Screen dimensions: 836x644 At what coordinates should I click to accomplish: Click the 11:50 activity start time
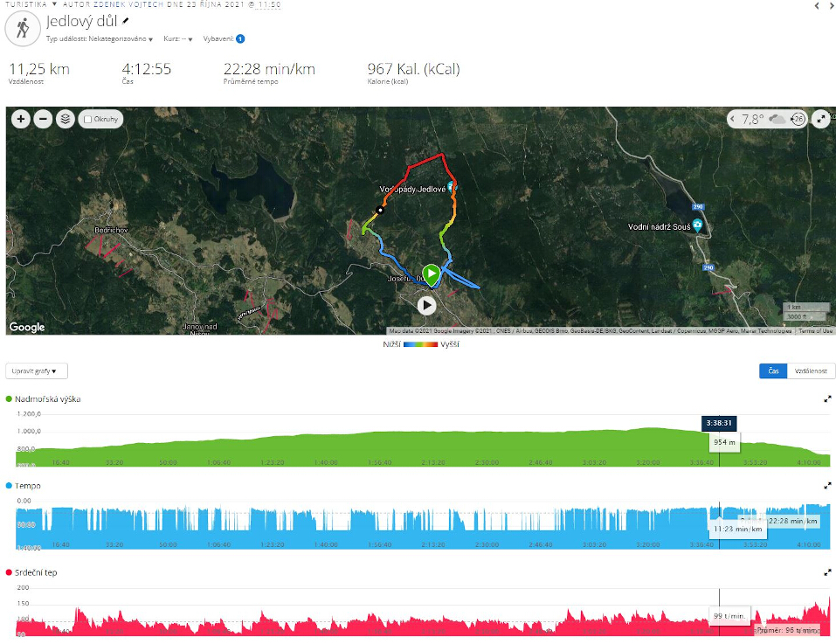click(x=269, y=4)
